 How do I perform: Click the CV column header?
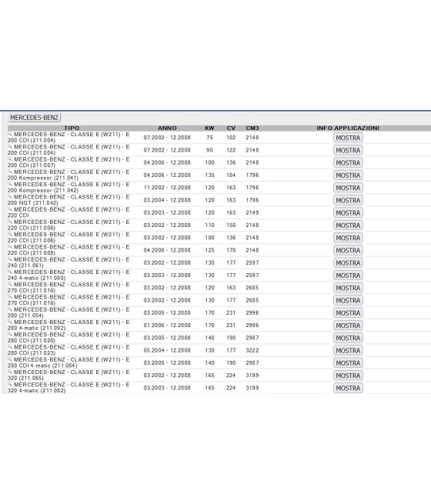click(x=231, y=128)
